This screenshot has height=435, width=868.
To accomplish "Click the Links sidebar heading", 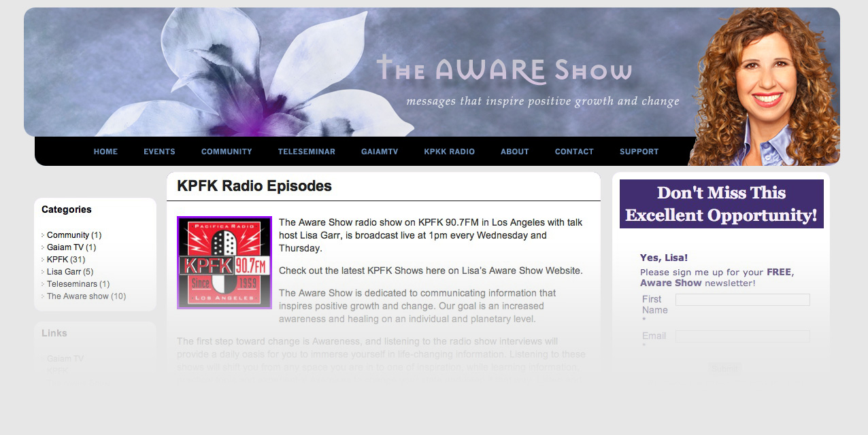I will click(x=54, y=333).
